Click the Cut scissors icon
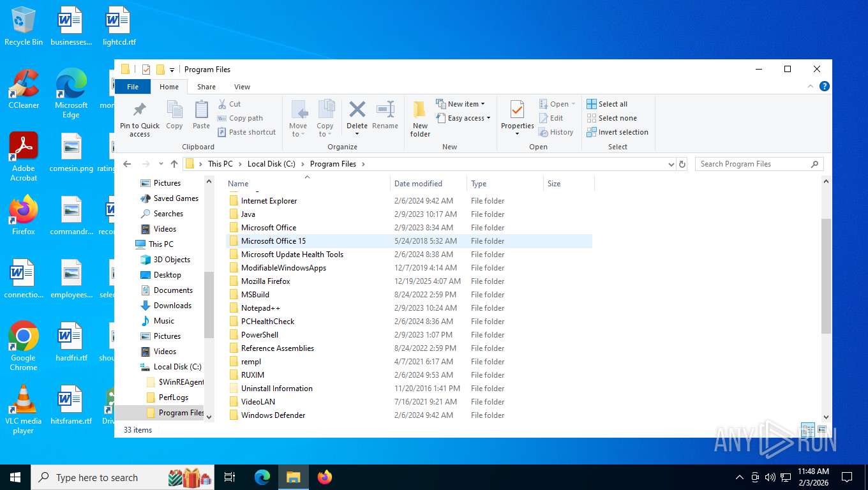 [222, 104]
